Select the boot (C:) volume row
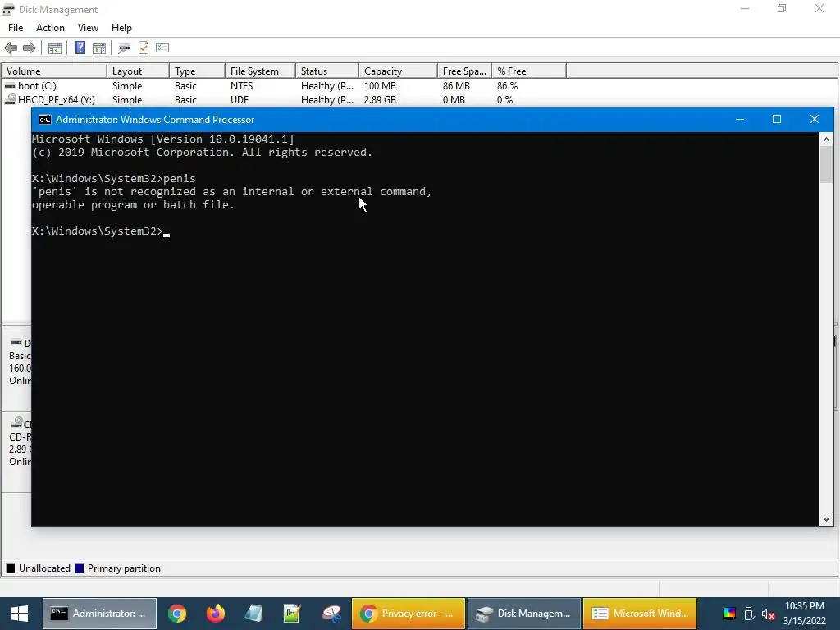 (284, 85)
